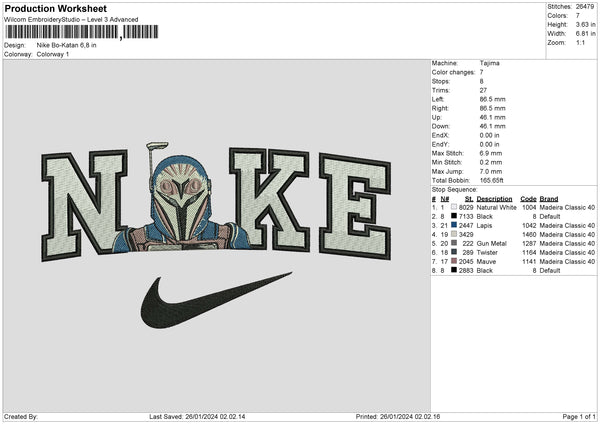Screen dimensions: 600x424
Task: Click the 'St.' column header
Action: (x=469, y=199)
